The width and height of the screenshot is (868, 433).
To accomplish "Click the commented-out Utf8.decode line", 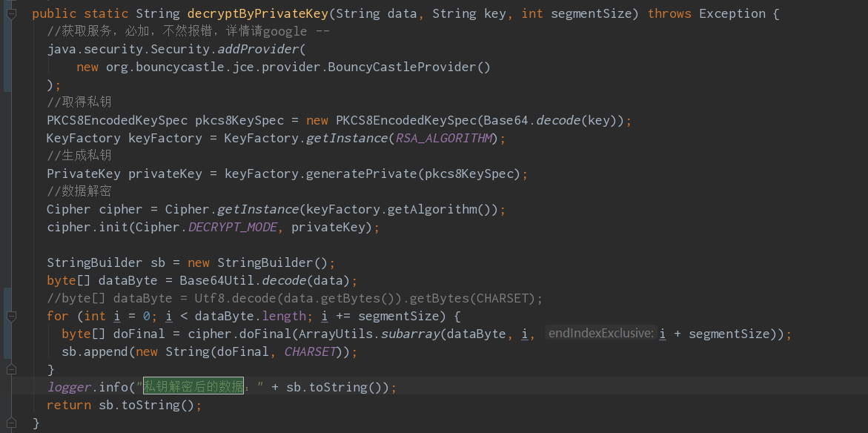I will [x=294, y=298].
